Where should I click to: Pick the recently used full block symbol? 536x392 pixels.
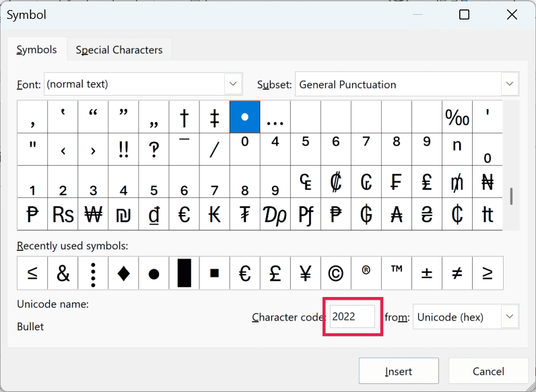pyautogui.click(x=185, y=273)
